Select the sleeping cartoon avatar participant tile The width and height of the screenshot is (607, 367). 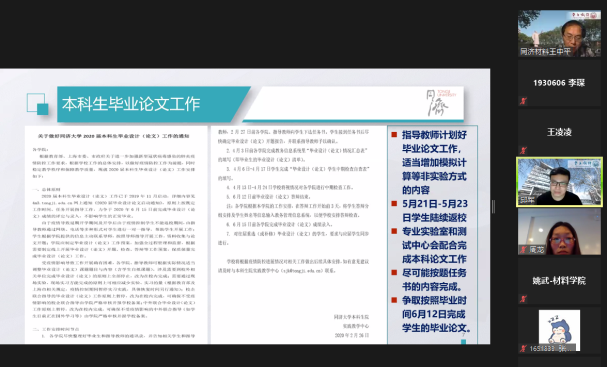coord(559,330)
